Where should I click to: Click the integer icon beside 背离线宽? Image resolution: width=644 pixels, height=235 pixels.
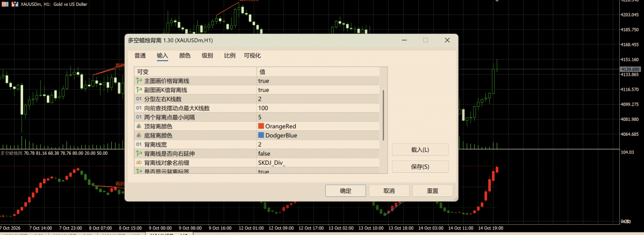click(138, 144)
